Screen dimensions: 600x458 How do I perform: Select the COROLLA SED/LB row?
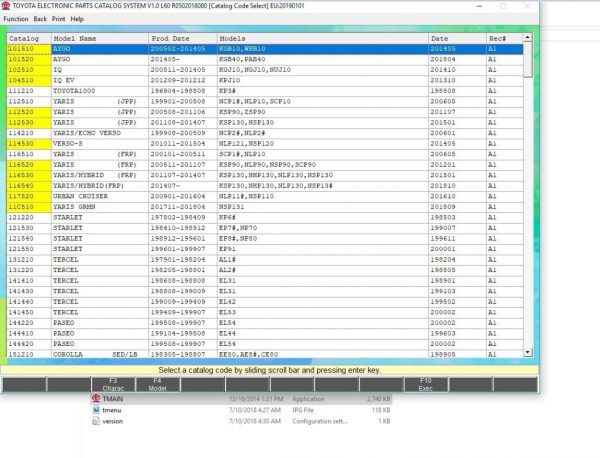click(x=265, y=354)
